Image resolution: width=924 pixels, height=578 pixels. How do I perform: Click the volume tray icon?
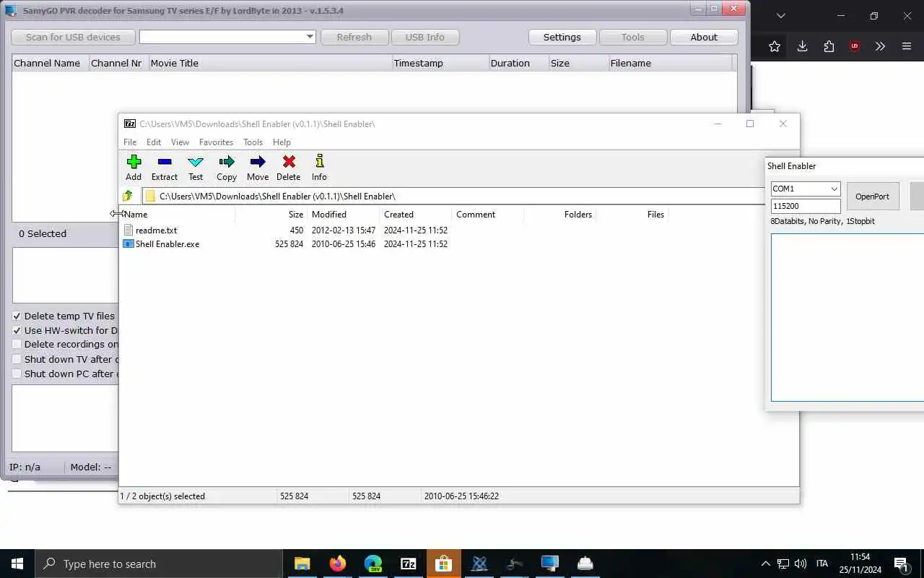801,564
